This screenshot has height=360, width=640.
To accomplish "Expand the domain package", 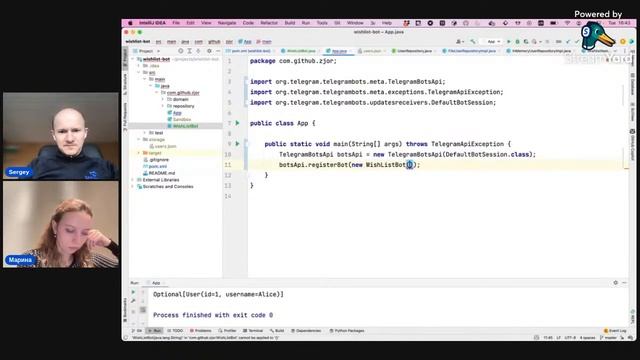I will (162, 99).
